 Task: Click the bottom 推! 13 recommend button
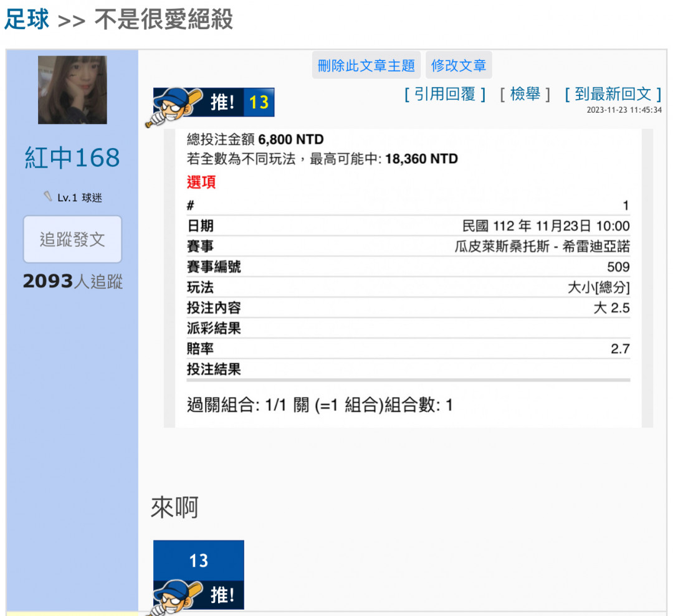click(199, 576)
